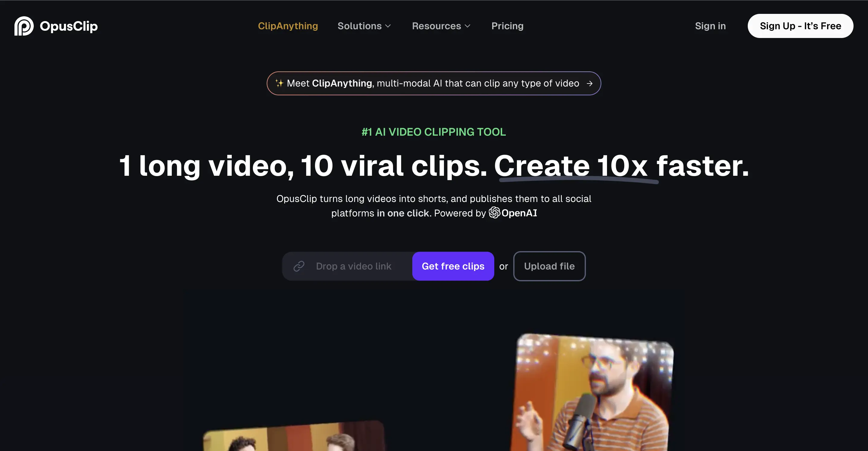Select the Pricing menu item
Image resolution: width=868 pixels, height=451 pixels.
pyautogui.click(x=508, y=26)
